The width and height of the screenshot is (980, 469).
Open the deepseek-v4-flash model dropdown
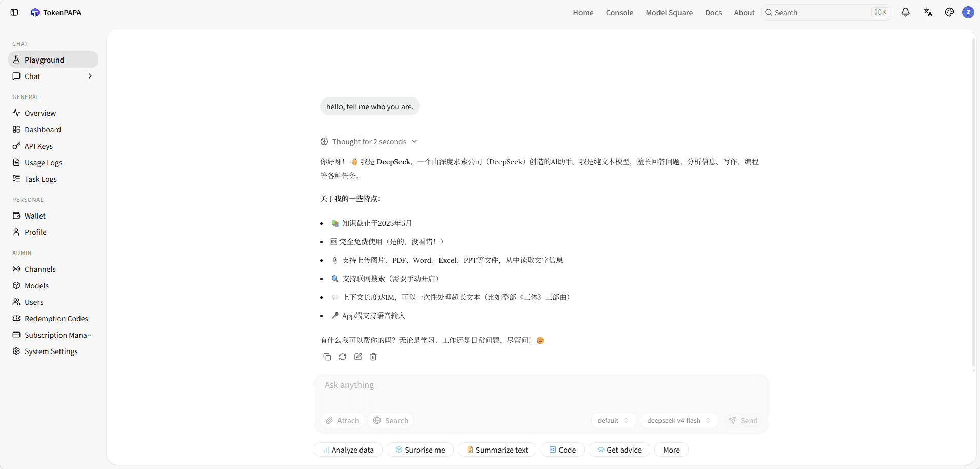[x=679, y=420]
